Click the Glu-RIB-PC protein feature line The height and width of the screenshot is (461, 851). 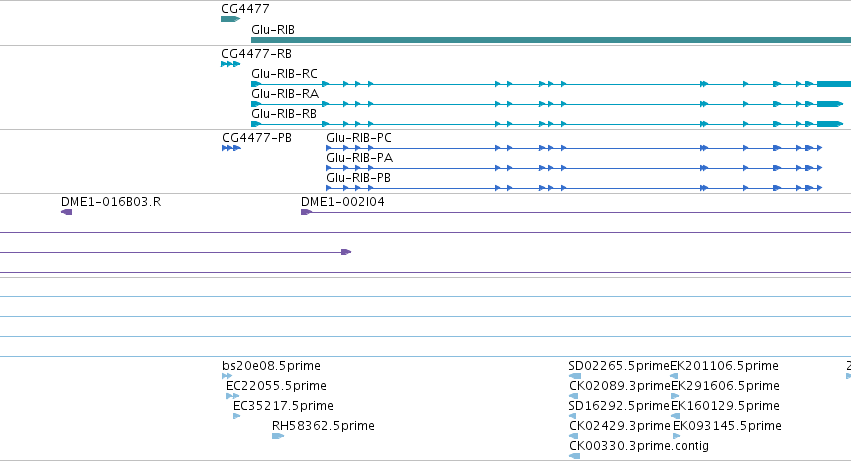tap(574, 148)
